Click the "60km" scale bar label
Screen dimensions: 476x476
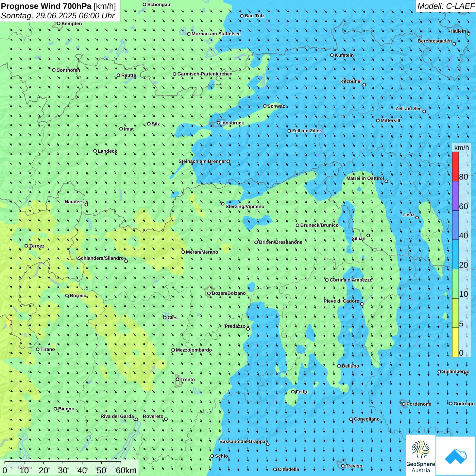tap(126, 470)
